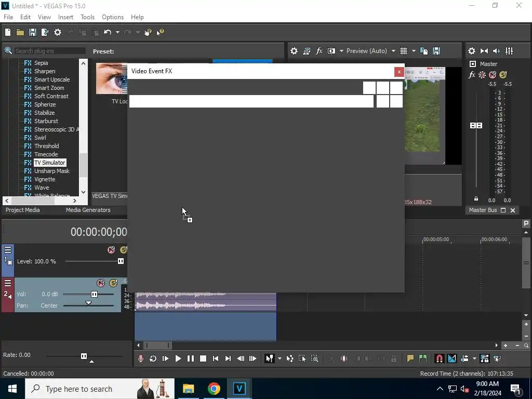Toggle Loop Playback in transport bar
This screenshot has height=399, width=532.
[x=153, y=358]
